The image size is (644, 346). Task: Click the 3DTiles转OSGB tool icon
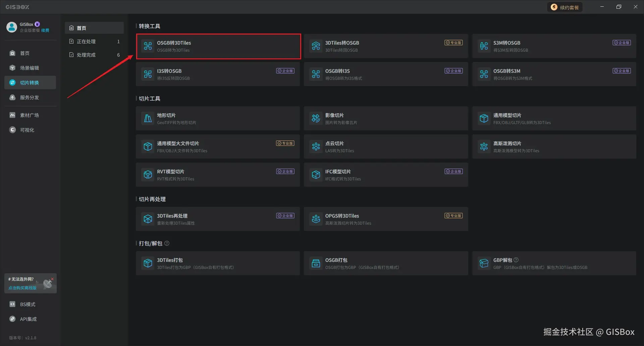click(316, 46)
